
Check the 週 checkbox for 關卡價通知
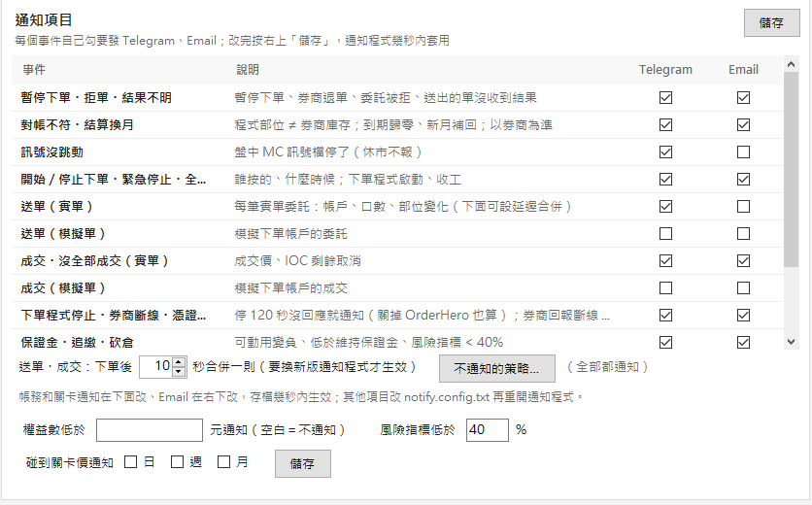(x=177, y=461)
